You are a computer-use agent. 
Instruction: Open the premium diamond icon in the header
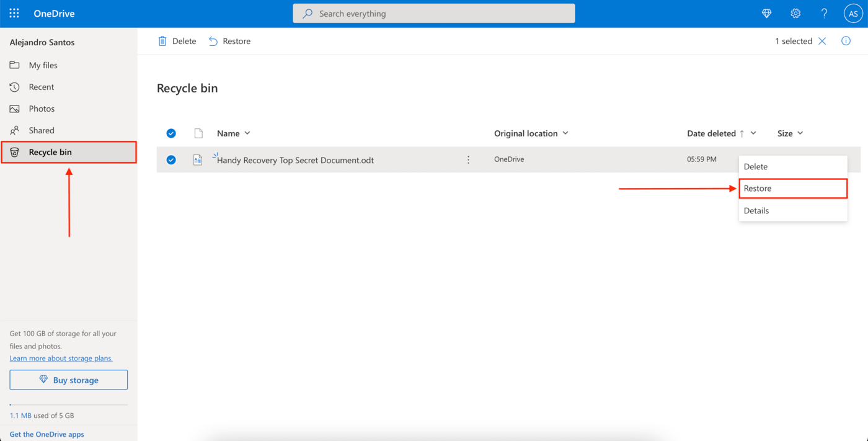(x=767, y=14)
